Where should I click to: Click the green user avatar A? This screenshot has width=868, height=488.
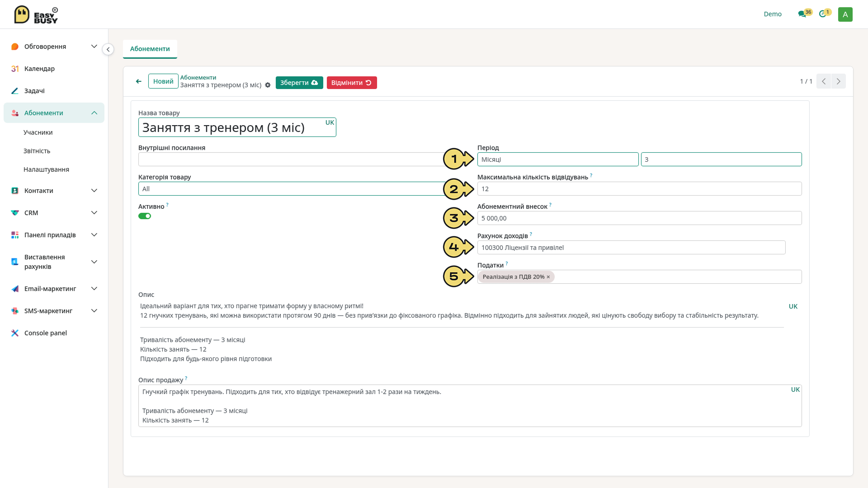pyautogui.click(x=845, y=14)
